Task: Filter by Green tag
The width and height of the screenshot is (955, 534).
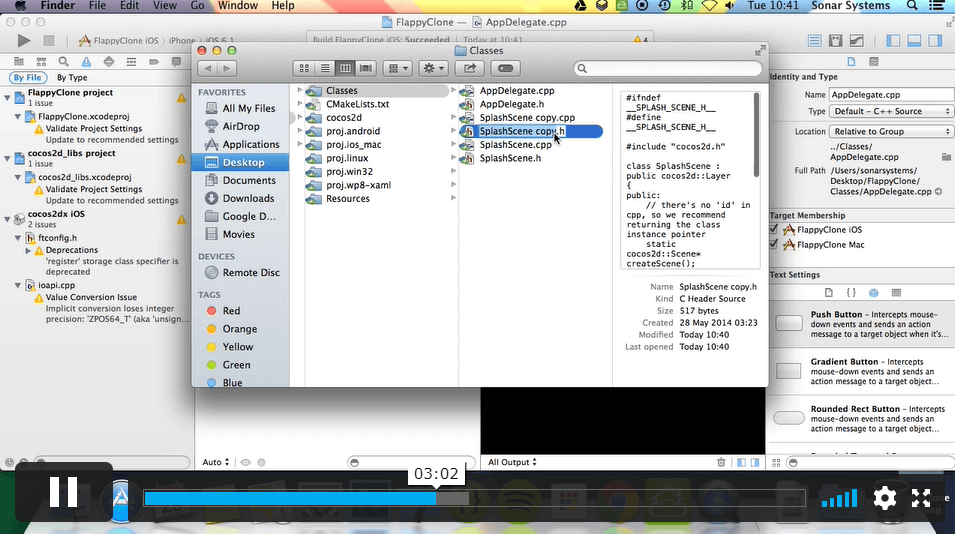Action: [x=236, y=365]
